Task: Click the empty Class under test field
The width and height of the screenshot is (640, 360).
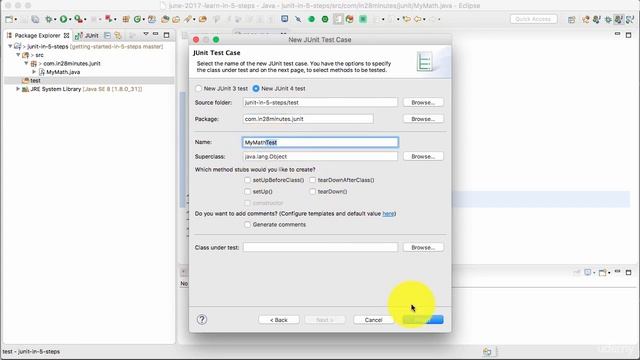Action: point(320,247)
